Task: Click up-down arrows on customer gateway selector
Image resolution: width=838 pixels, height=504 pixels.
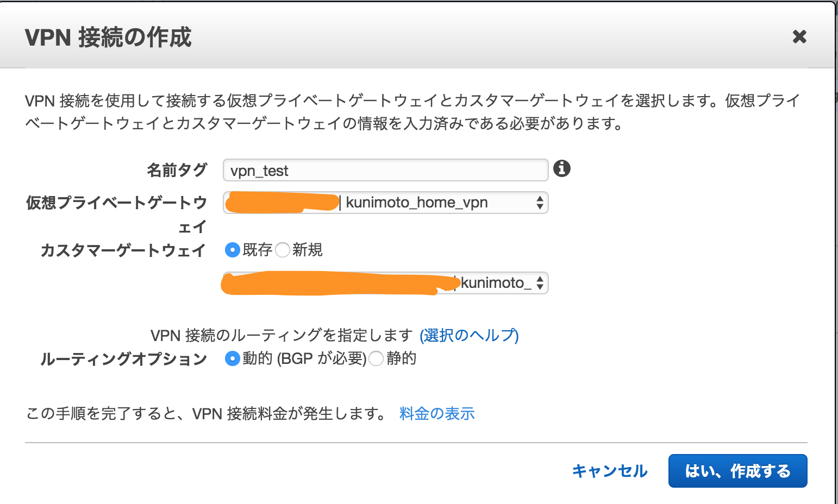Action: 540,283
